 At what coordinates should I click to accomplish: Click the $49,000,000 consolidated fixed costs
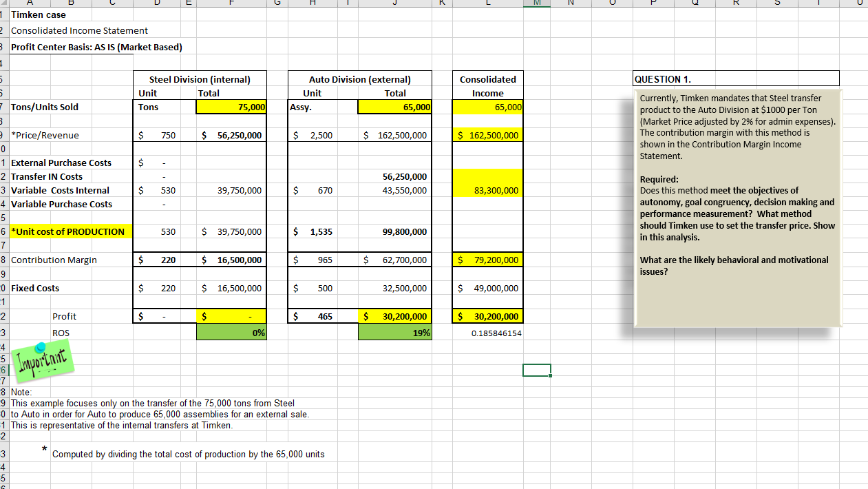tap(487, 288)
